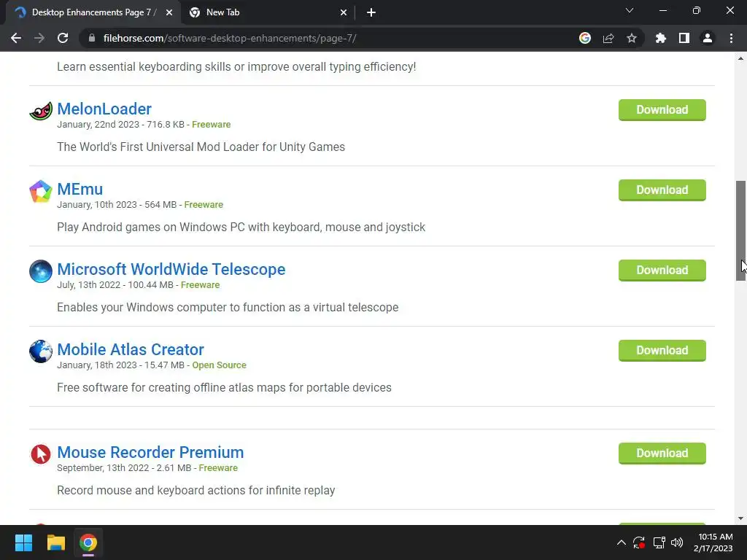Switch to the New Tab tab

[x=268, y=12]
